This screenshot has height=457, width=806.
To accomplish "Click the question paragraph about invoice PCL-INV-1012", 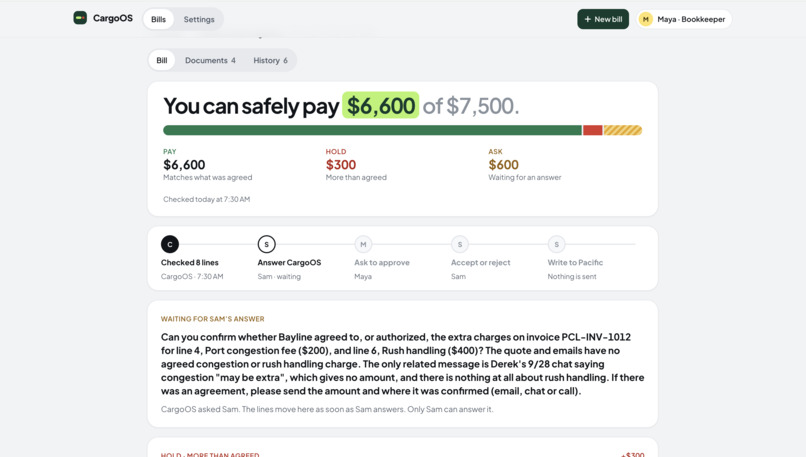I will pyautogui.click(x=402, y=364).
